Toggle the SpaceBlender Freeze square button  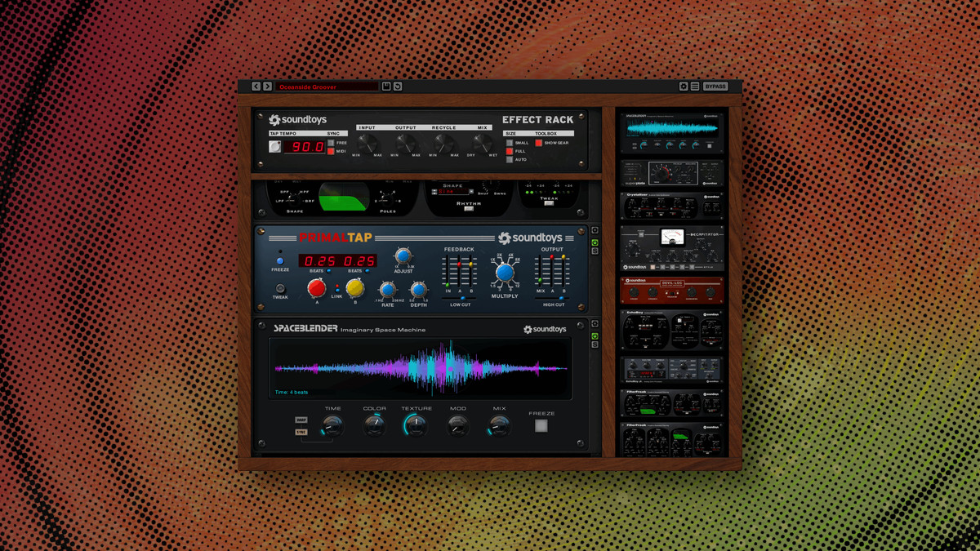pyautogui.click(x=541, y=426)
